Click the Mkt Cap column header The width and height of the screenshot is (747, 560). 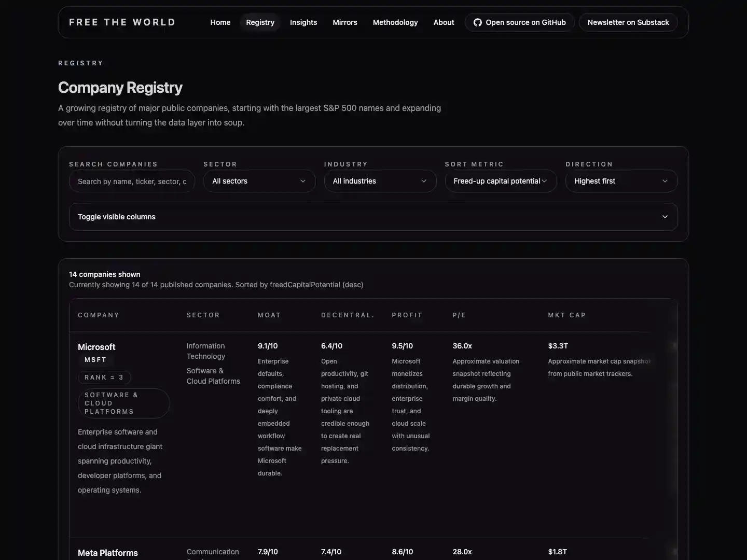567,315
